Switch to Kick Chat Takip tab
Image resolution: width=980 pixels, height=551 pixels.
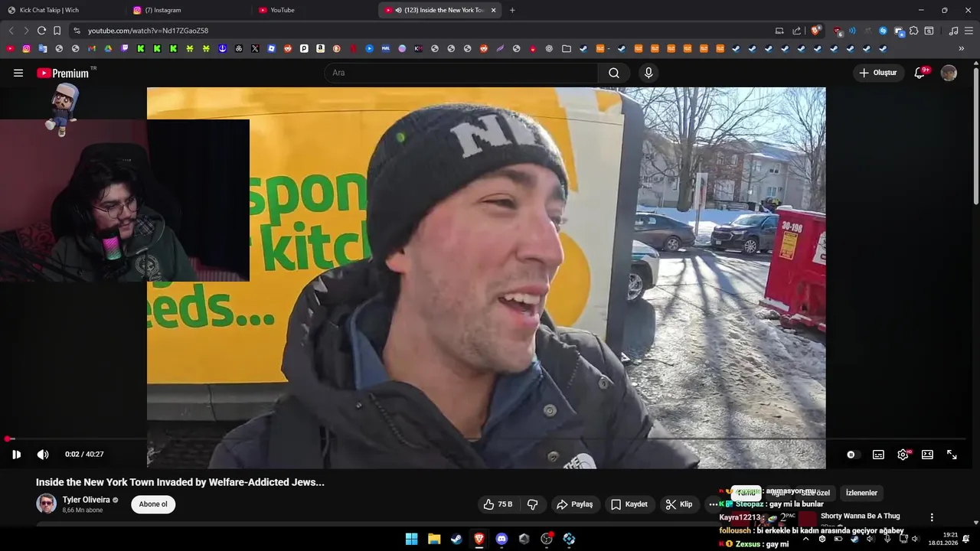coord(60,10)
